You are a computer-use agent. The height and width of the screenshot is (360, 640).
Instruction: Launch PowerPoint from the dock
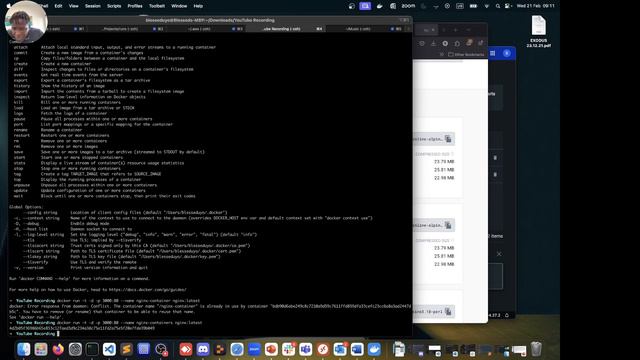[271, 349]
